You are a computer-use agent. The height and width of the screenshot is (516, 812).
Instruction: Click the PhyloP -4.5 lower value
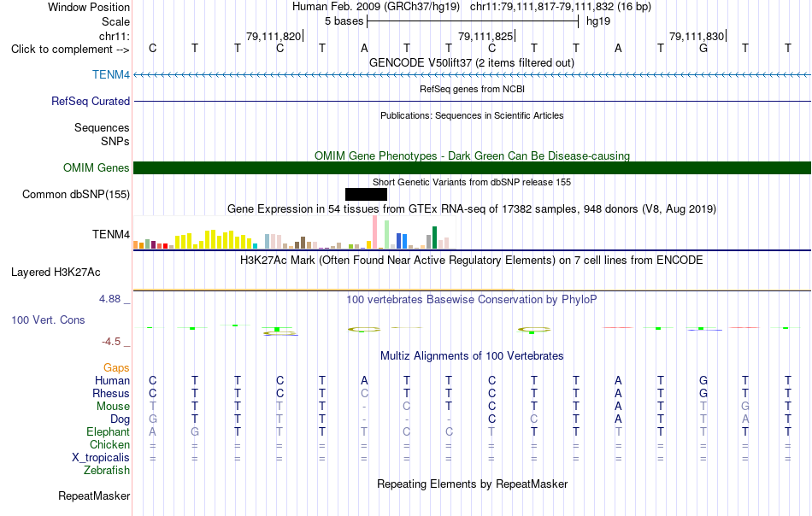(x=111, y=342)
